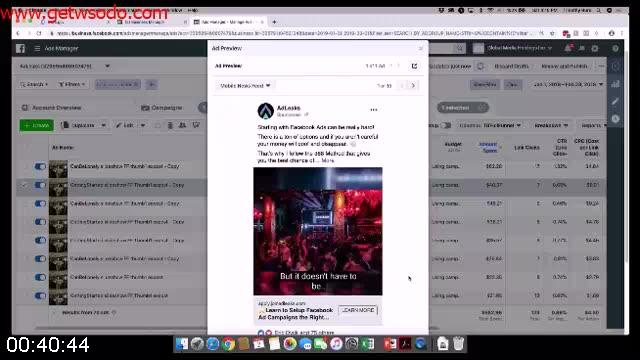Open the Breakdown dropdown
The width and height of the screenshot is (640, 360).
(x=551, y=125)
